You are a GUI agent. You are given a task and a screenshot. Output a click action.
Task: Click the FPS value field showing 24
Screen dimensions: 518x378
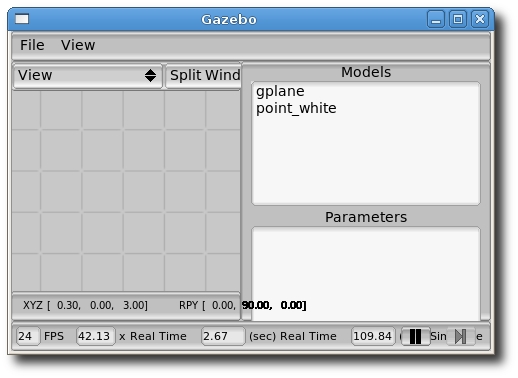28,336
